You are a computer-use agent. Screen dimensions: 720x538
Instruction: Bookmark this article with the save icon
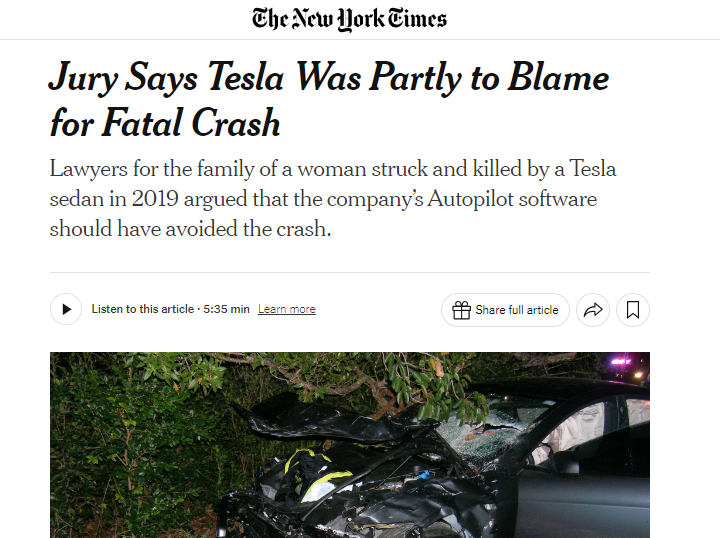[633, 310]
